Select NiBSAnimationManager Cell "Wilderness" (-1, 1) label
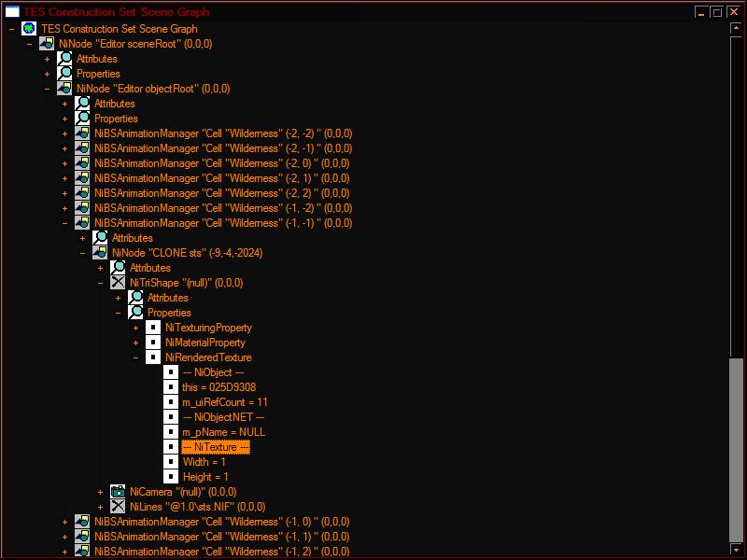 (x=221, y=536)
